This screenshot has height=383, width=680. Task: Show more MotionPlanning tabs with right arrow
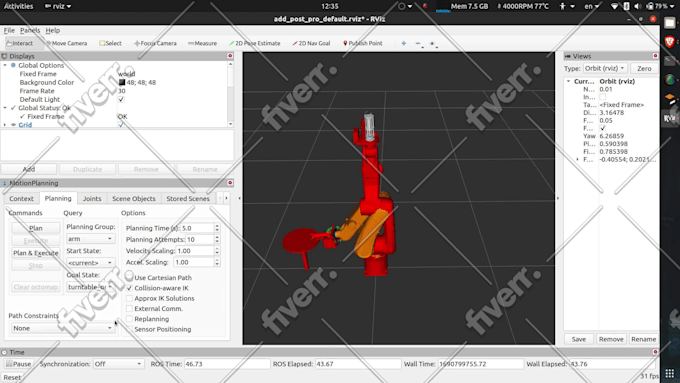pos(226,198)
